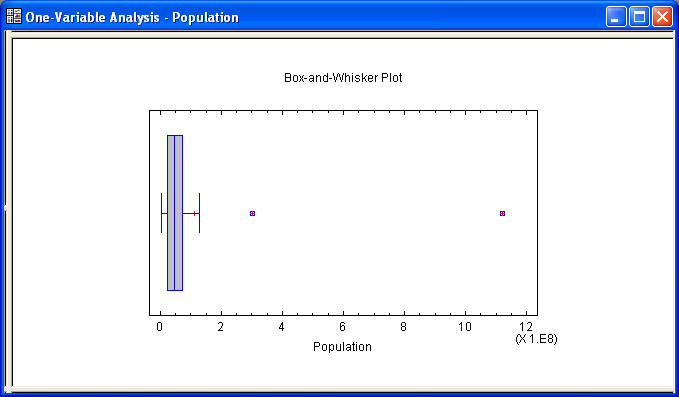679x397 pixels.
Task: Minimize the One-Variable Analysis window
Action: (x=616, y=17)
